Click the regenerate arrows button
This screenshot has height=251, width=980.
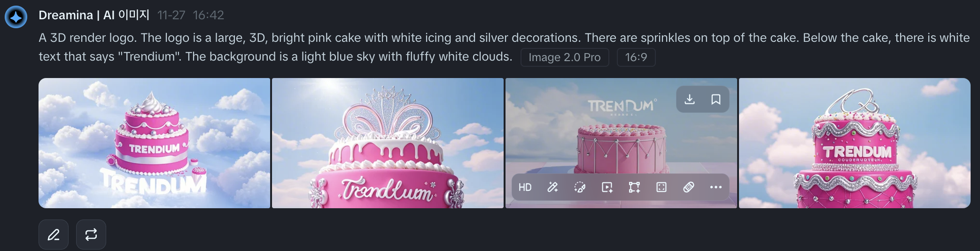click(91, 235)
